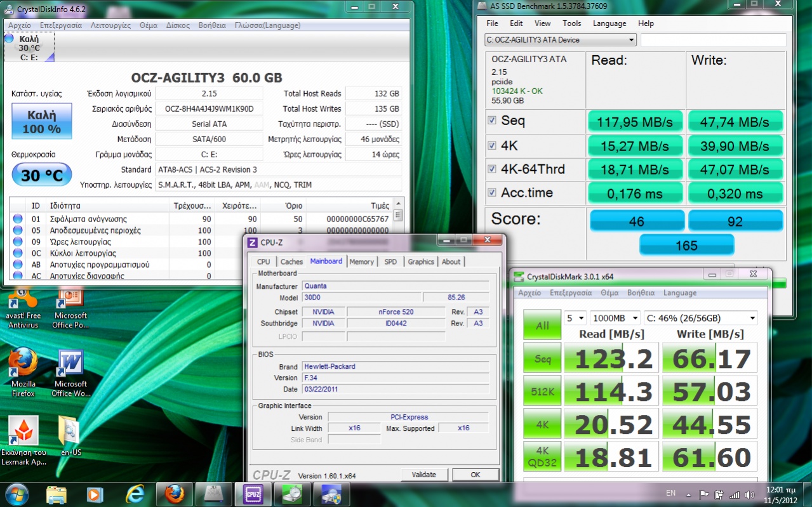The image size is (812, 507).
Task: Click the nForce 520 chipset field in CPU-Z
Action: pos(396,312)
